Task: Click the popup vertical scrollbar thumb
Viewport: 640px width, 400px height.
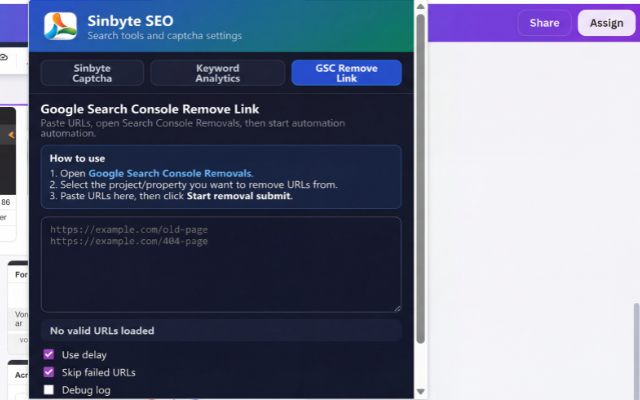Action: pos(420,179)
